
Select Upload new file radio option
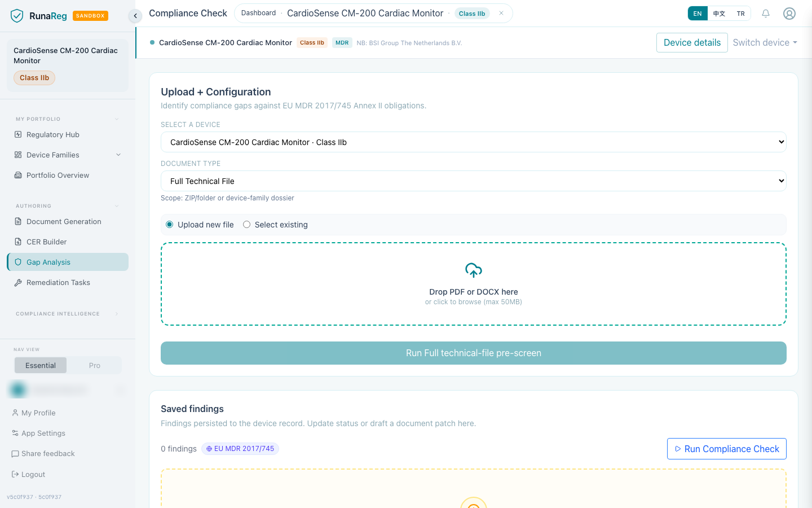[x=170, y=225]
